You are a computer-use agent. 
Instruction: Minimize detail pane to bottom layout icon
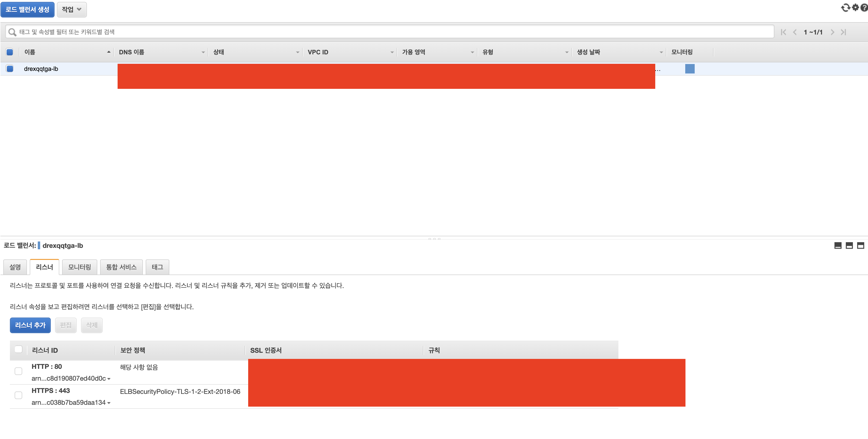[838, 245]
